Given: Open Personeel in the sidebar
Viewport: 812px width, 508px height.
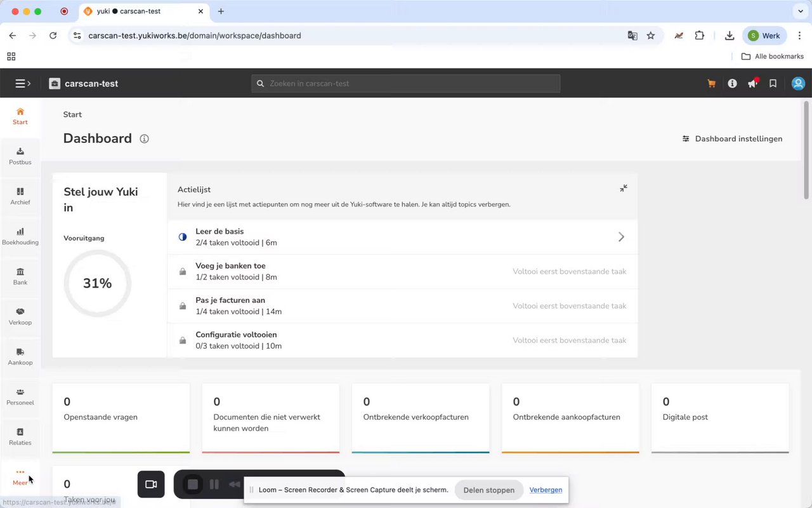Looking at the screenshot, I should pos(20,396).
